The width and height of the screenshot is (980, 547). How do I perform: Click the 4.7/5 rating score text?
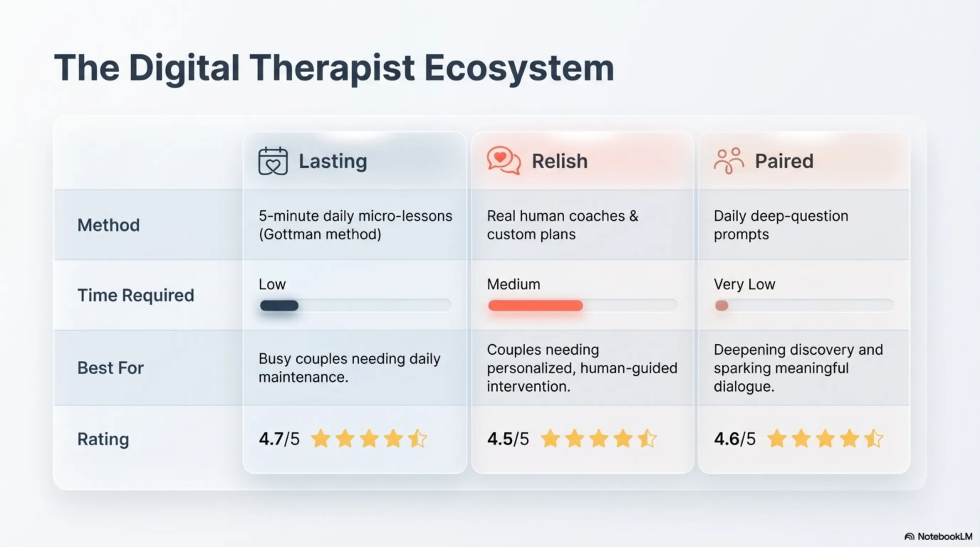point(279,439)
